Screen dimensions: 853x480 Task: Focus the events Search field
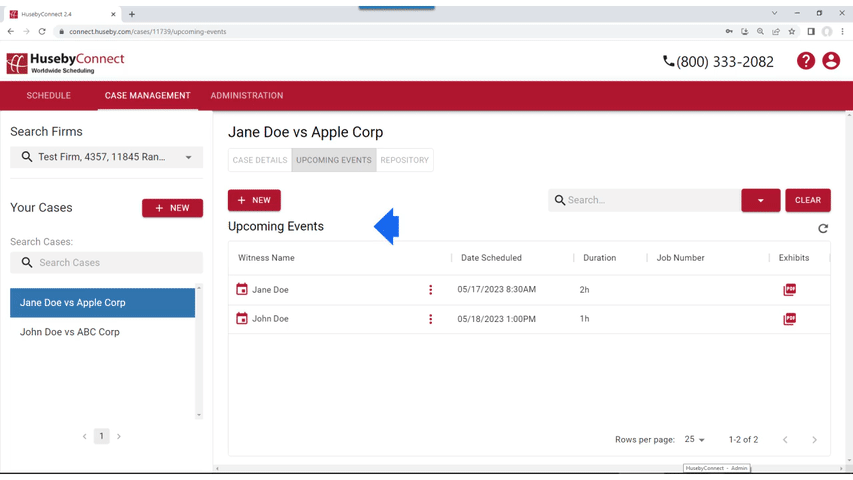tap(645, 200)
